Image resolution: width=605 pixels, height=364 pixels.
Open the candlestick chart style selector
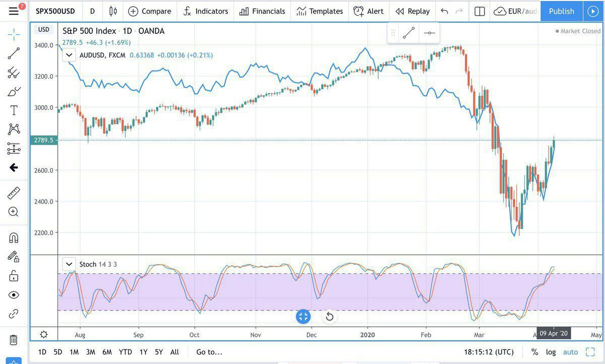tap(113, 11)
